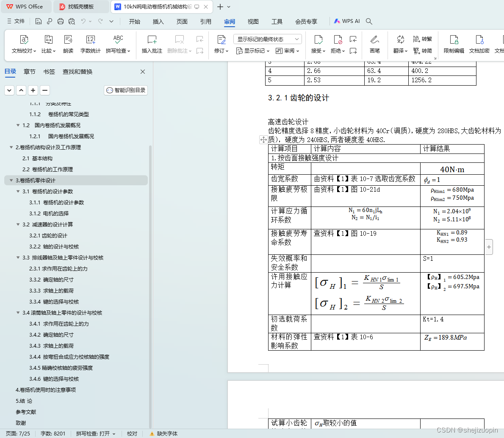Screen dimensions: 504x438
Task: Open the Document Proofreading (文档校对) tool
Action: pyautogui.click(x=24, y=44)
